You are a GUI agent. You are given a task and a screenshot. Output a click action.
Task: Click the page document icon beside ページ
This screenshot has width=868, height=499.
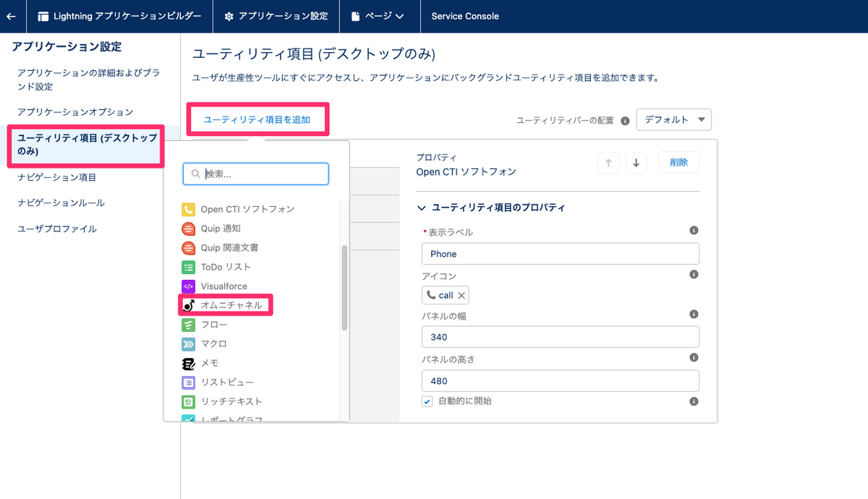point(355,16)
